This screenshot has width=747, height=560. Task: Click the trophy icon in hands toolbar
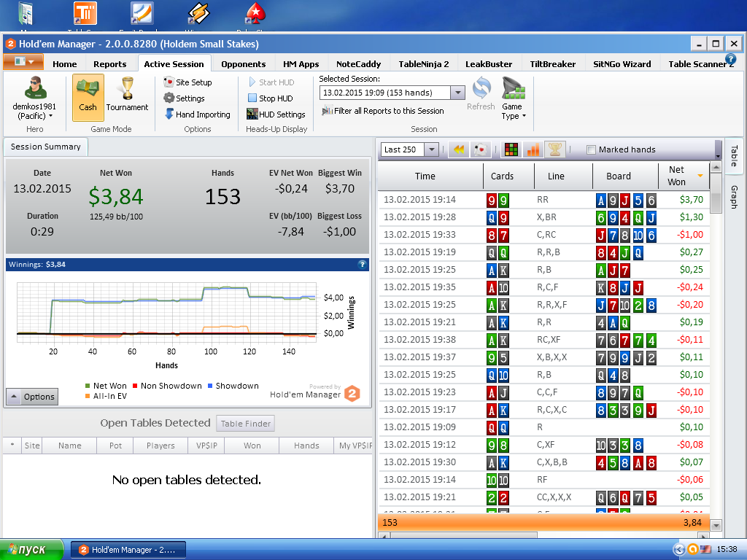click(x=554, y=149)
